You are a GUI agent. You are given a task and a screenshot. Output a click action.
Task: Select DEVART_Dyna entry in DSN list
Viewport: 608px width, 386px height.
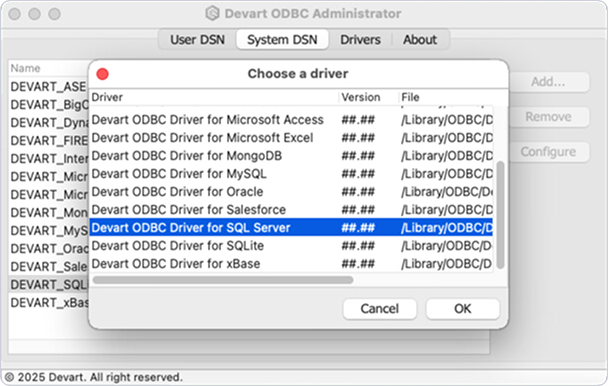48,123
